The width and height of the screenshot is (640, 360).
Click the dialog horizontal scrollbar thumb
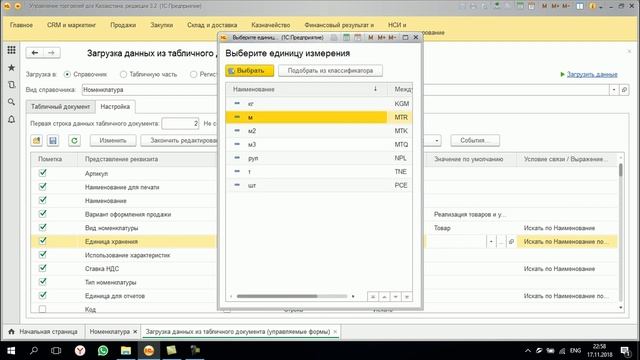pyautogui.click(x=277, y=296)
